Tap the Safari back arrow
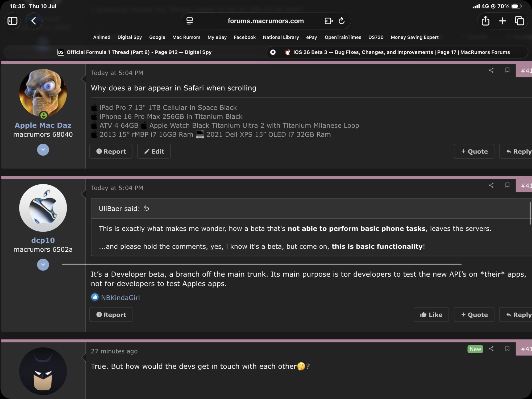The height and width of the screenshot is (399, 532). [34, 21]
